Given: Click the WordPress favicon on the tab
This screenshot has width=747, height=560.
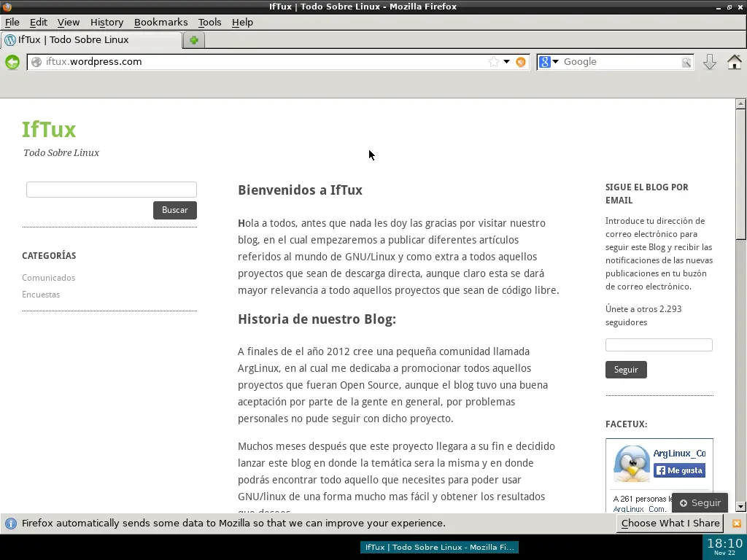Looking at the screenshot, I should pos(10,41).
